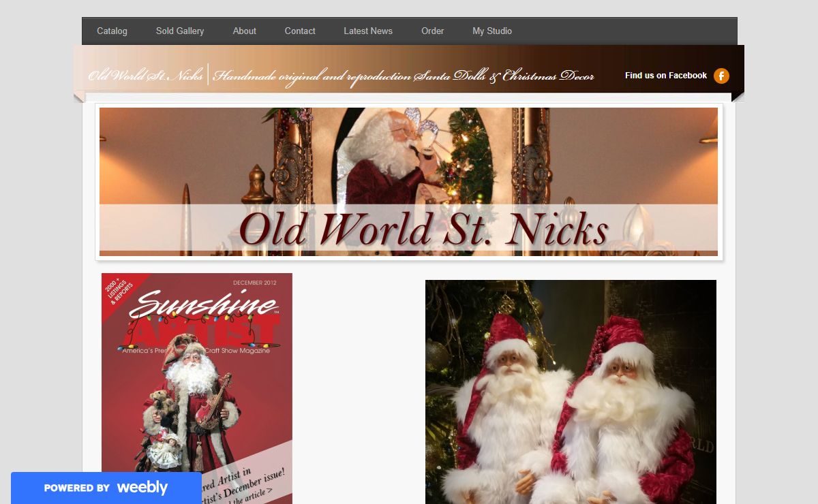Select Contact in the navigation bar
This screenshot has height=504, width=818.
coord(300,31)
